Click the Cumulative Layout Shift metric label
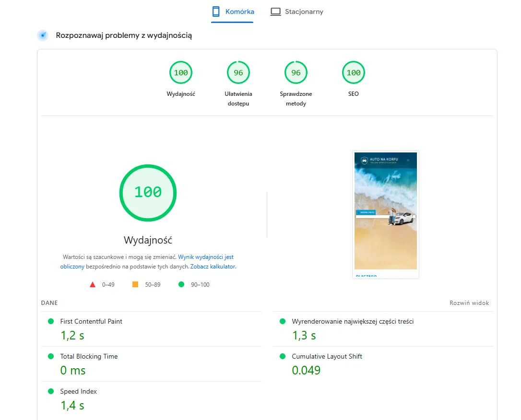Screen dimensions: 521x420 coord(327,356)
